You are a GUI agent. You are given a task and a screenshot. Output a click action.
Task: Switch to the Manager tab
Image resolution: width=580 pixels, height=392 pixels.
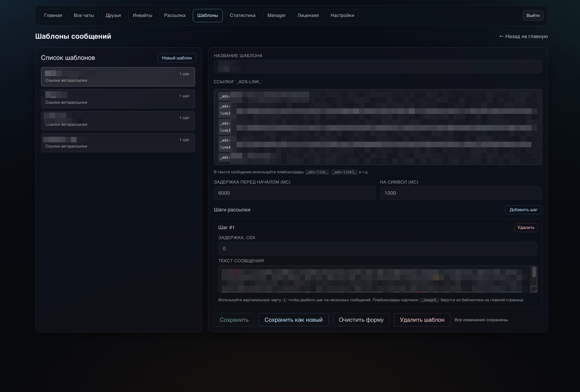[x=276, y=16]
